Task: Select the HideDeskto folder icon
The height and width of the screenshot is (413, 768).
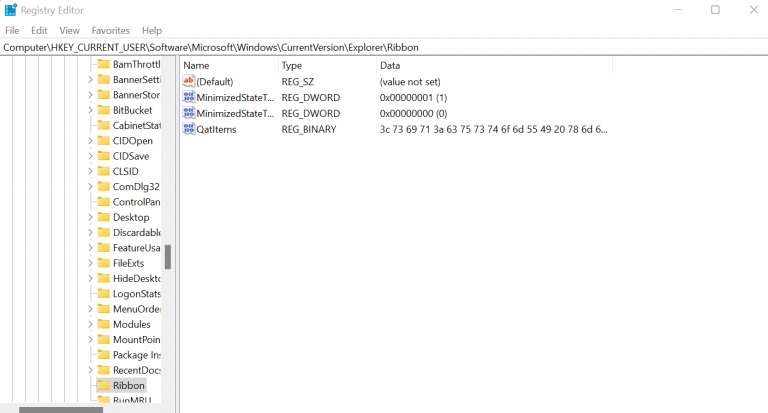Action: click(103, 278)
